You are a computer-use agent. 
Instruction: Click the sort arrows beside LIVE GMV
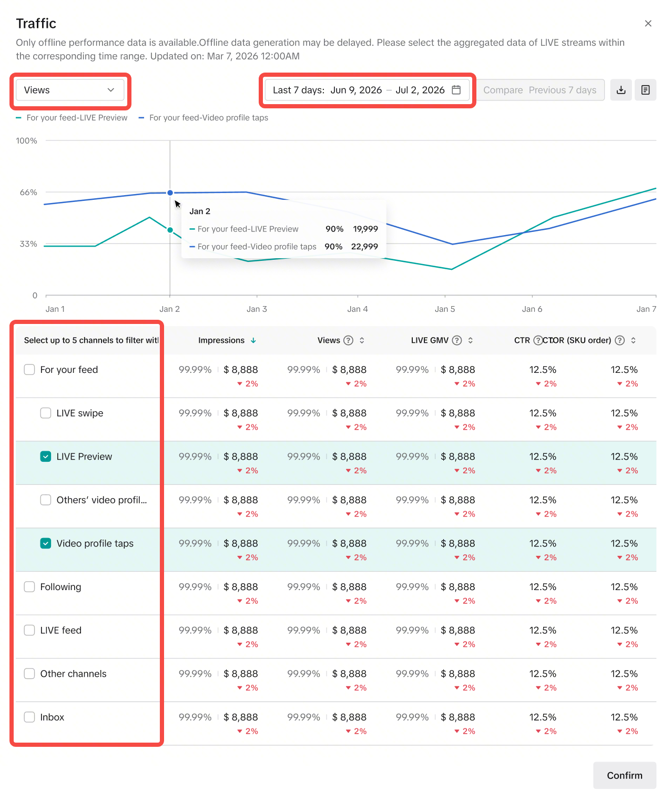coord(471,340)
